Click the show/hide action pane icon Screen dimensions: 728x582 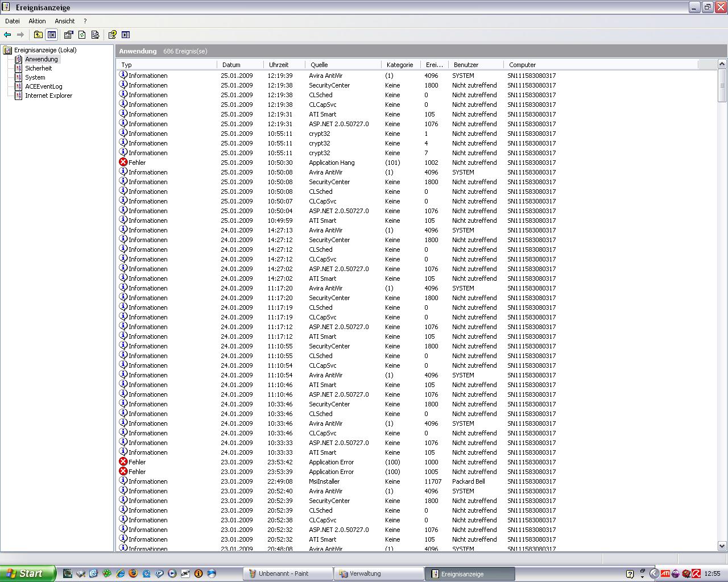pos(126,35)
